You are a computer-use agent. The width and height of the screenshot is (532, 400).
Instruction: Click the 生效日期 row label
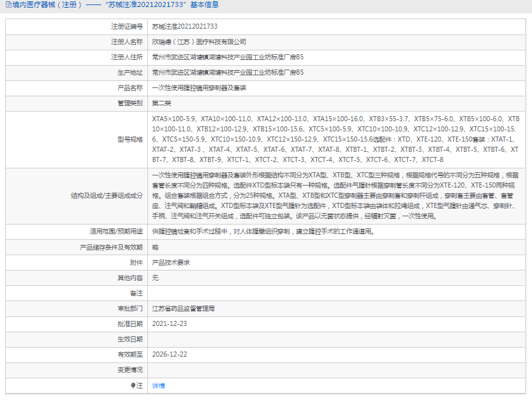pyautogui.click(x=130, y=339)
